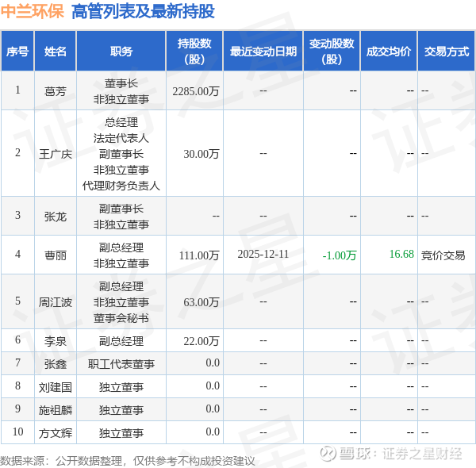Select the name 周江波
476x468 pixels.
(56, 302)
